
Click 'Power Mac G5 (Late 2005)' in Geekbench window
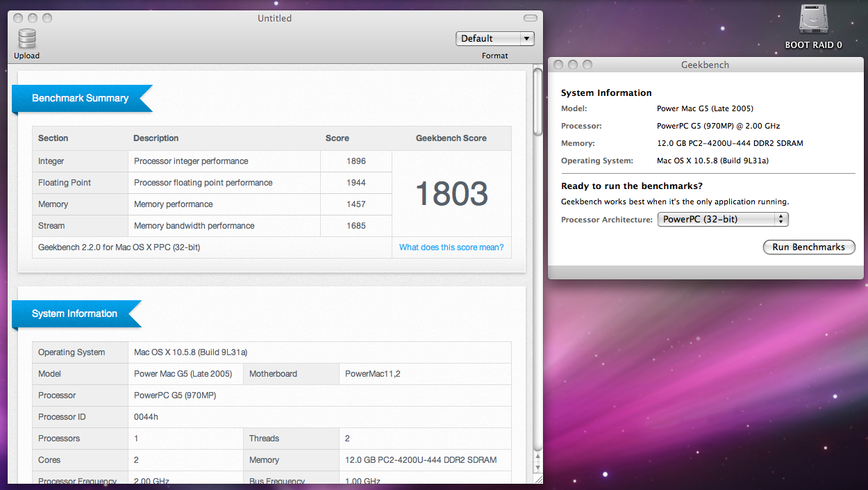pos(705,108)
